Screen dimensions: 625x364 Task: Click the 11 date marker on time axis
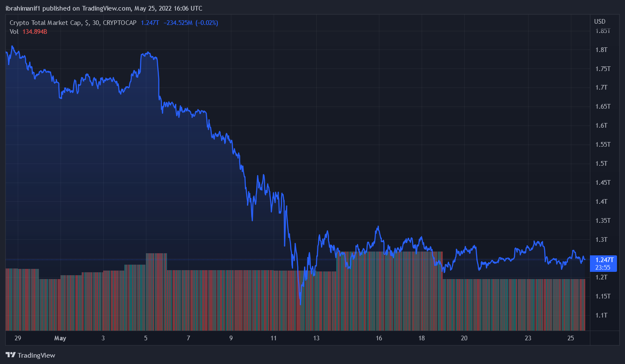[274, 338]
